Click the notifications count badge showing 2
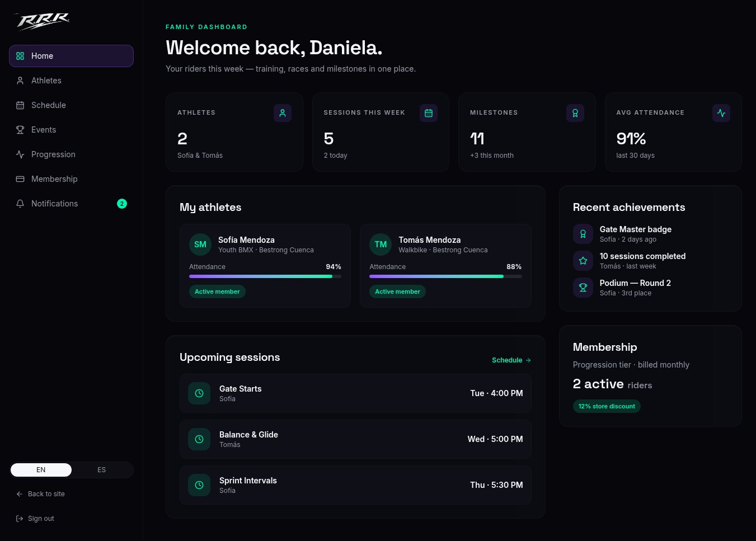This screenshot has height=541, width=756. 122,204
